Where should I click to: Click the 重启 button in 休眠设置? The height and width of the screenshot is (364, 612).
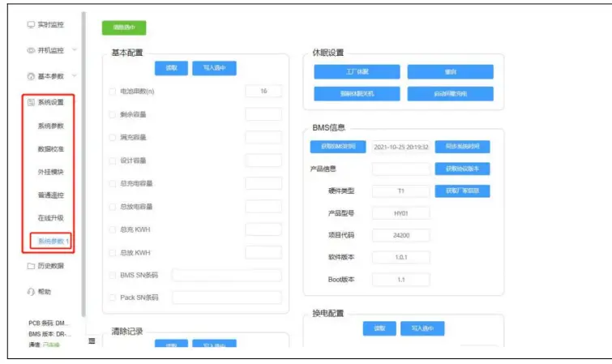pos(451,72)
